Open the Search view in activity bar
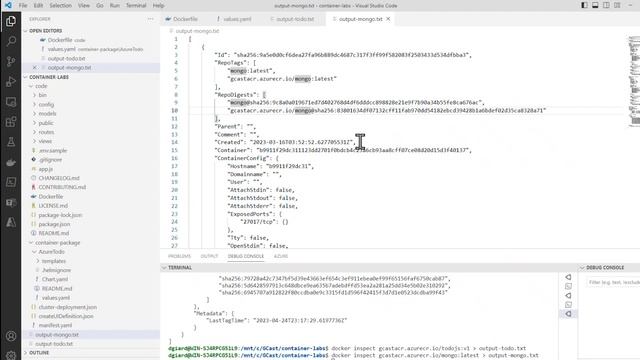The image size is (640, 360). tap(11, 41)
